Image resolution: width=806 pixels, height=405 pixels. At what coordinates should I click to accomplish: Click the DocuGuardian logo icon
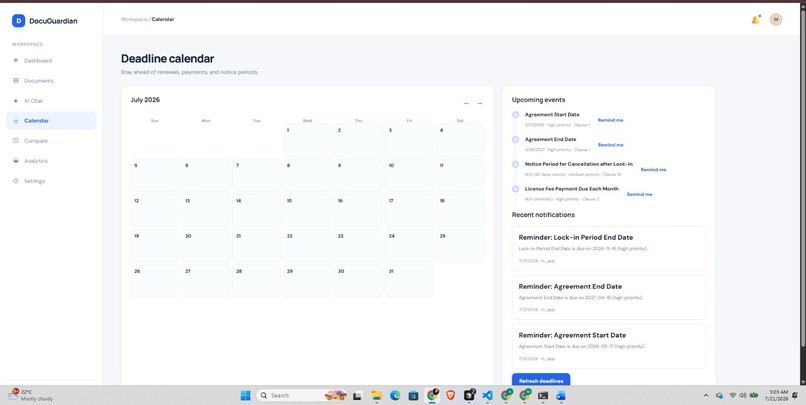(x=19, y=21)
